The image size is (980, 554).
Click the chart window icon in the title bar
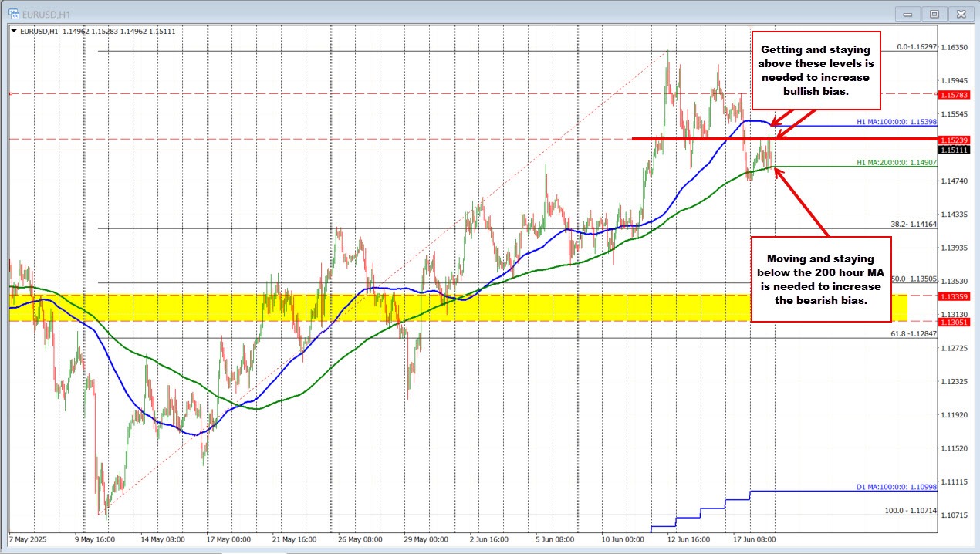(14, 13)
